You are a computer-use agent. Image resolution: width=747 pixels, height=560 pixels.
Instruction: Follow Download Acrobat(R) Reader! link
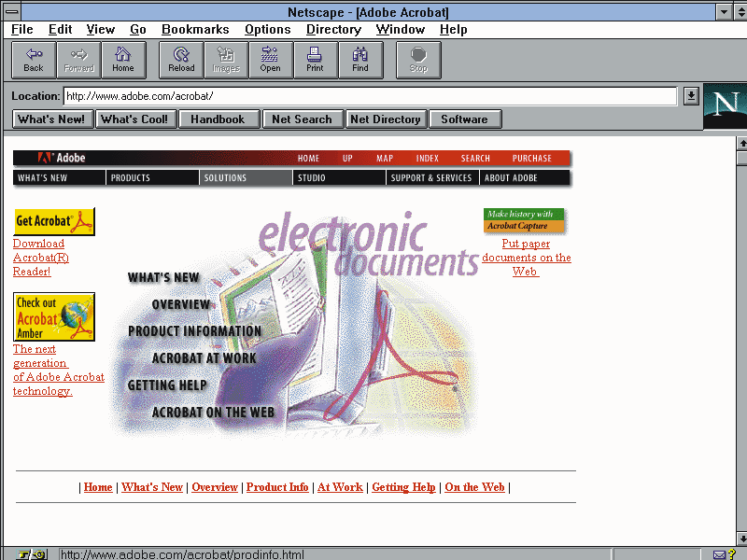coord(41,258)
